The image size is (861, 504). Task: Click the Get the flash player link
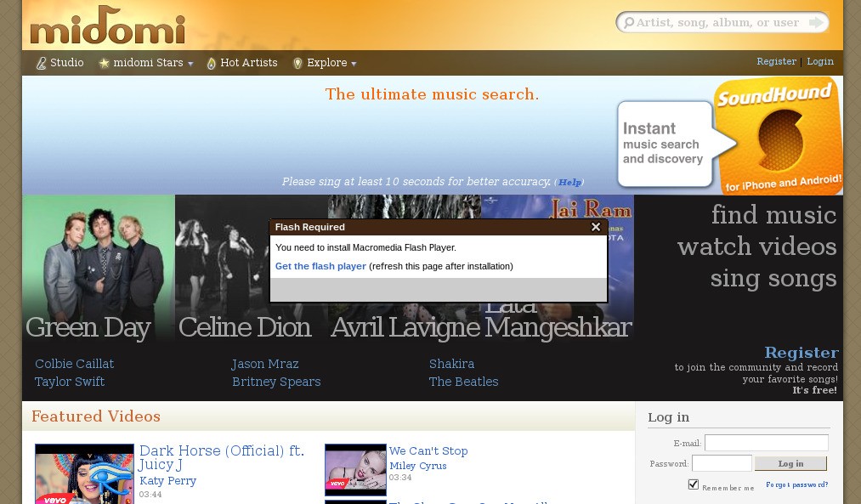[320, 266]
